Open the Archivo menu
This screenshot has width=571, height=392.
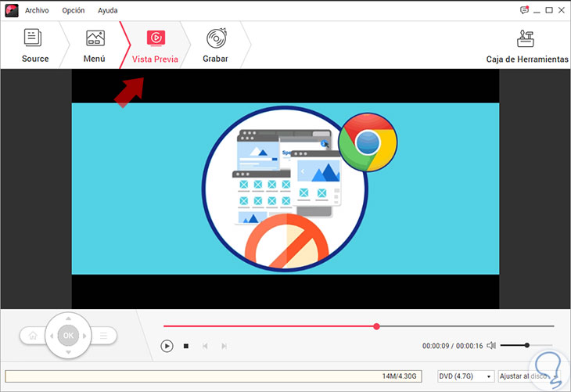(x=37, y=11)
